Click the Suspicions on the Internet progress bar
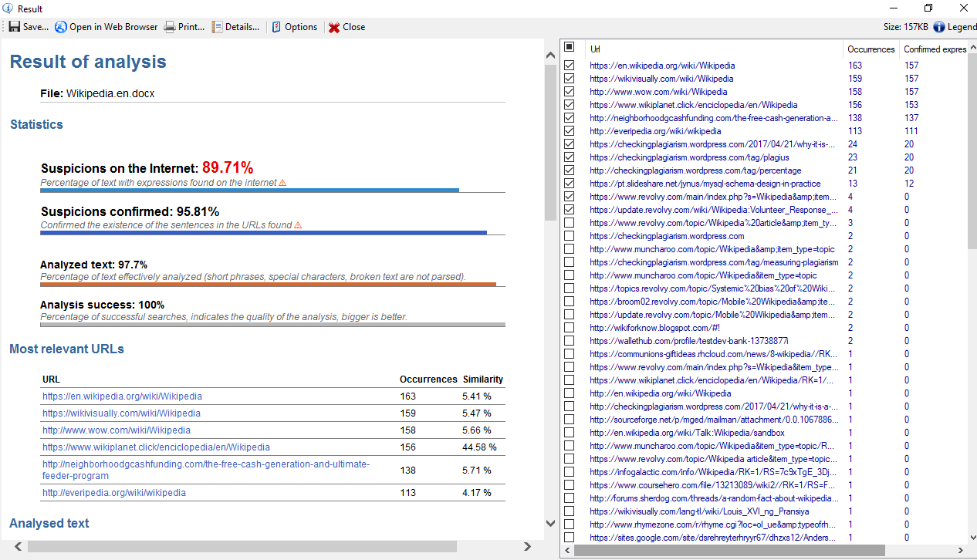This screenshot has height=560, width=977. click(x=250, y=190)
